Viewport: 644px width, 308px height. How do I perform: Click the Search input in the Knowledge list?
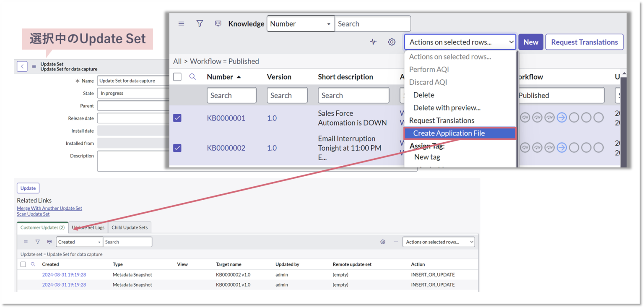coord(372,23)
